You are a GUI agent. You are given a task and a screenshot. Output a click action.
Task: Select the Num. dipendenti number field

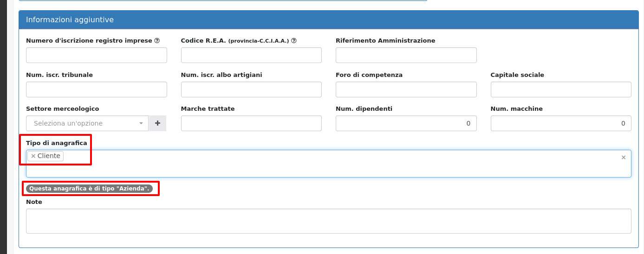[406, 123]
